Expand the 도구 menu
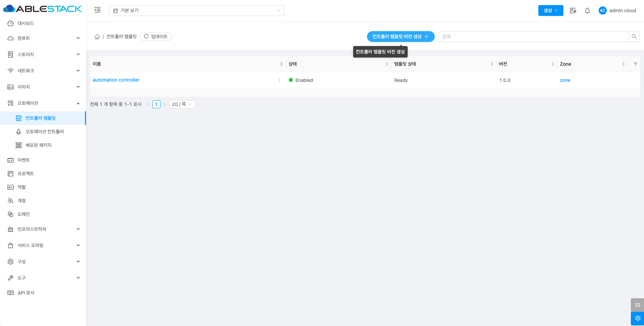The width and height of the screenshot is (644, 326). [43, 278]
